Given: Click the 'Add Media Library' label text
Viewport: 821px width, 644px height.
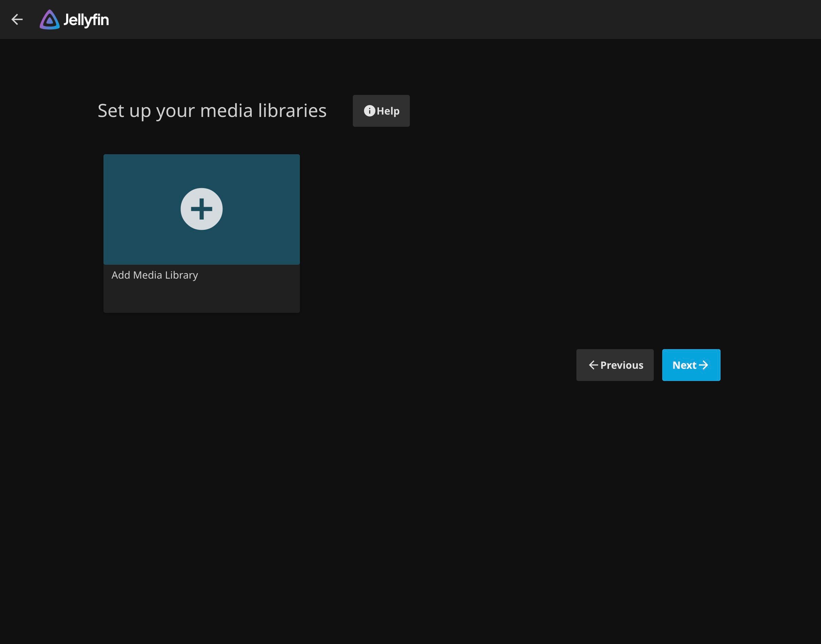Looking at the screenshot, I should 155,275.
